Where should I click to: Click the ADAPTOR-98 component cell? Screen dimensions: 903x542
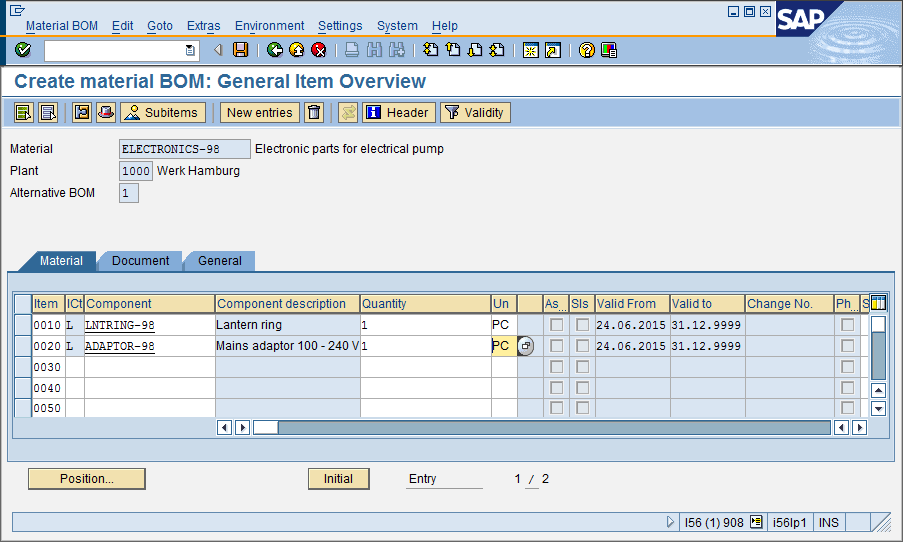(149, 346)
